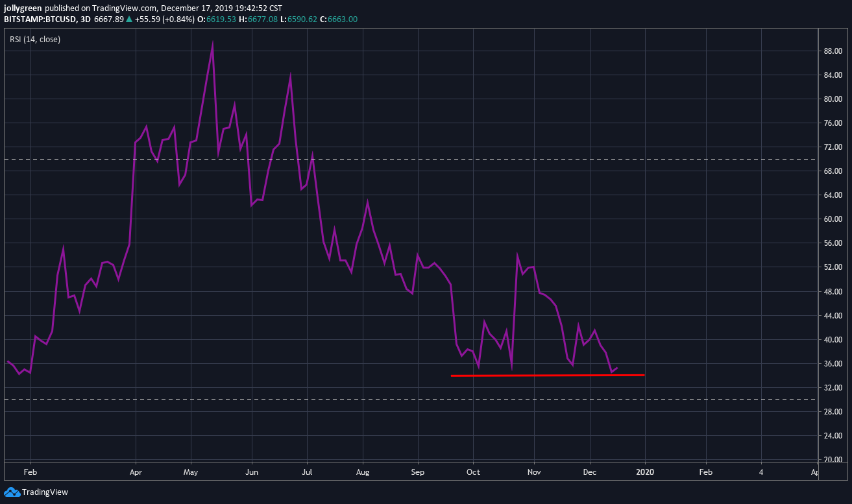Click the 2020 label on time axis

pos(645,472)
